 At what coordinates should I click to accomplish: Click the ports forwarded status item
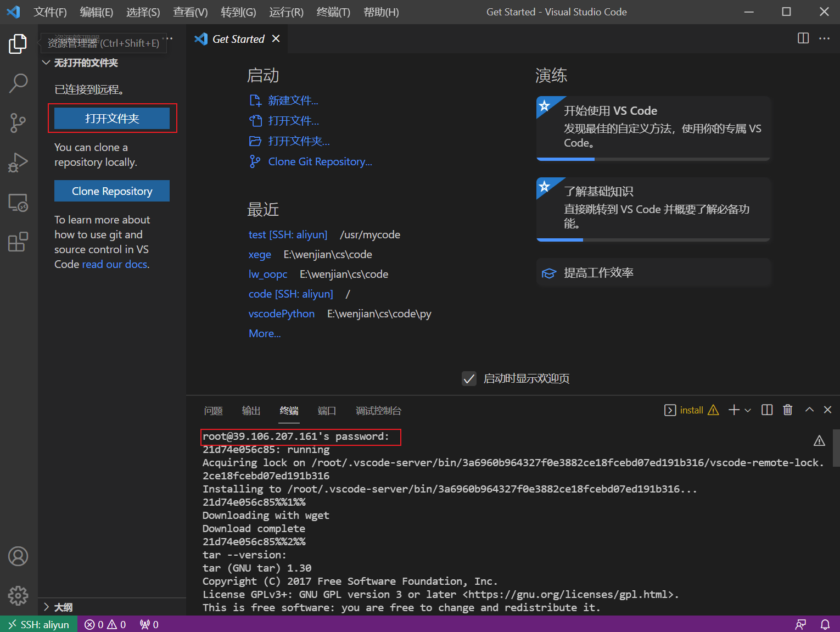click(149, 624)
